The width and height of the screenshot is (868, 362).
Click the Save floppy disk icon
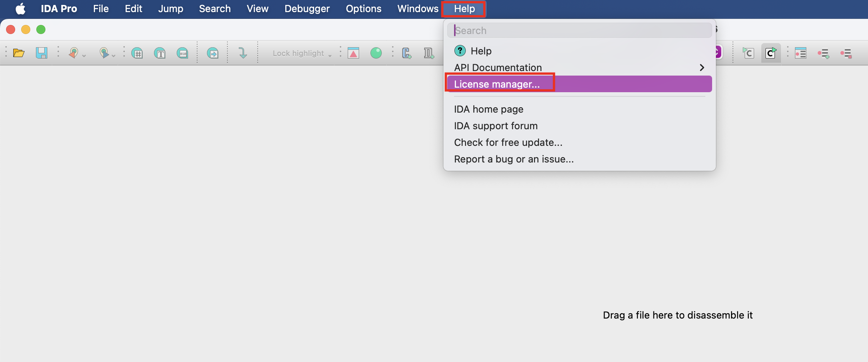tap(42, 53)
